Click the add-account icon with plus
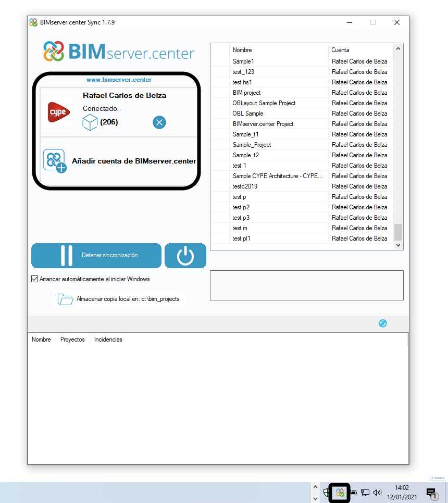This screenshot has width=448, height=503. [x=55, y=161]
